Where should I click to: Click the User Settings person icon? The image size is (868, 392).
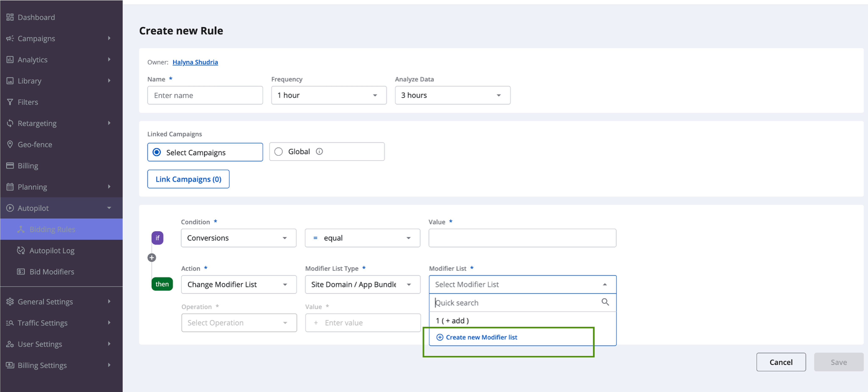pos(10,344)
